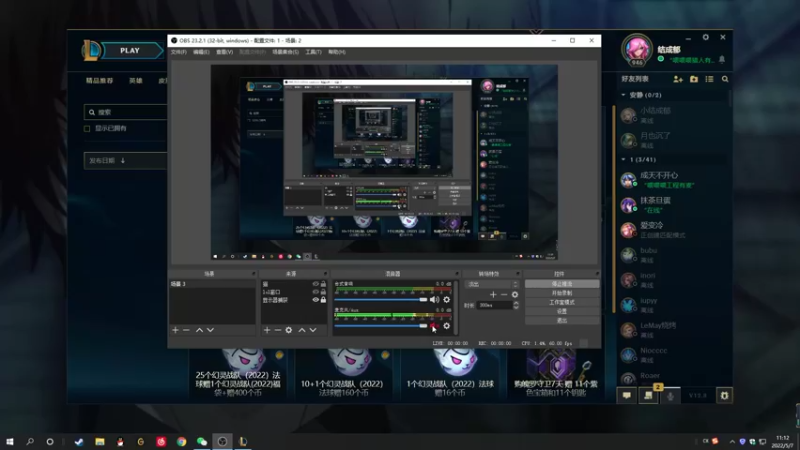Screen dimensions: 800x450
Task: Move scene up in the scenes panel
Action: [199, 330]
